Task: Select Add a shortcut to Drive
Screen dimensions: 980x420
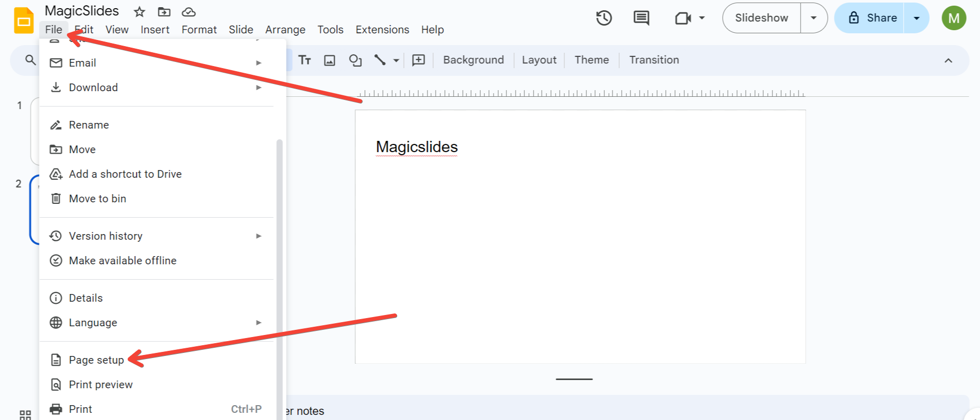Action: pyautogui.click(x=156, y=174)
